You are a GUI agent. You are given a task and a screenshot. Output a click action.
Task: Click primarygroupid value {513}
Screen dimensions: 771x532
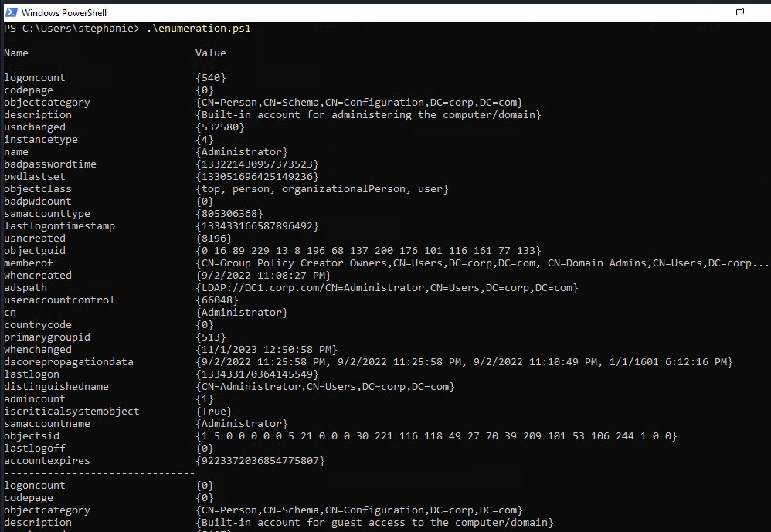tap(211, 337)
